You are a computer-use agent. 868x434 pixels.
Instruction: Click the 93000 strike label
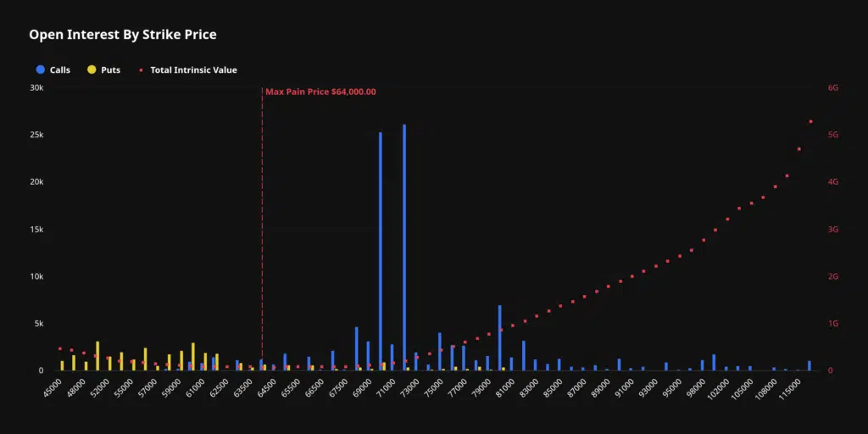pyautogui.click(x=650, y=387)
